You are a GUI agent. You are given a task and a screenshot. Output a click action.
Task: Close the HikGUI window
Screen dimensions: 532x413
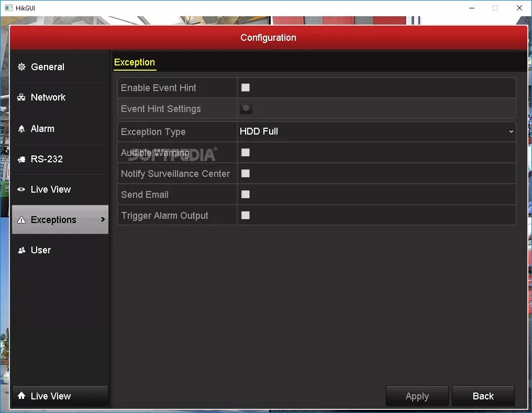click(x=519, y=8)
